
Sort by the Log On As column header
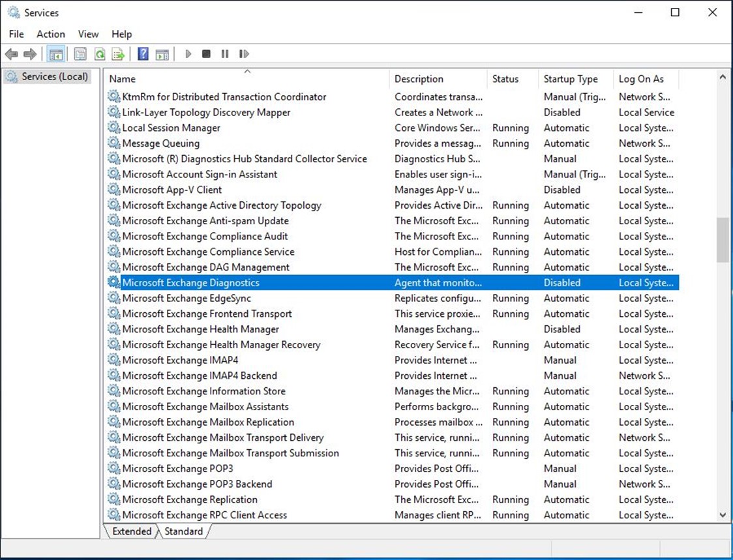646,79
